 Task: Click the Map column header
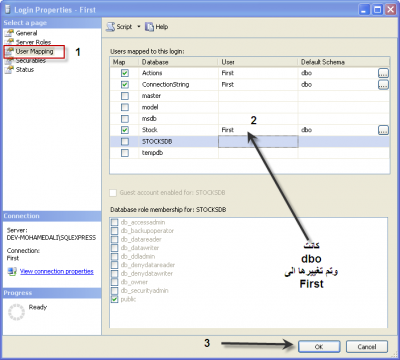(124, 62)
